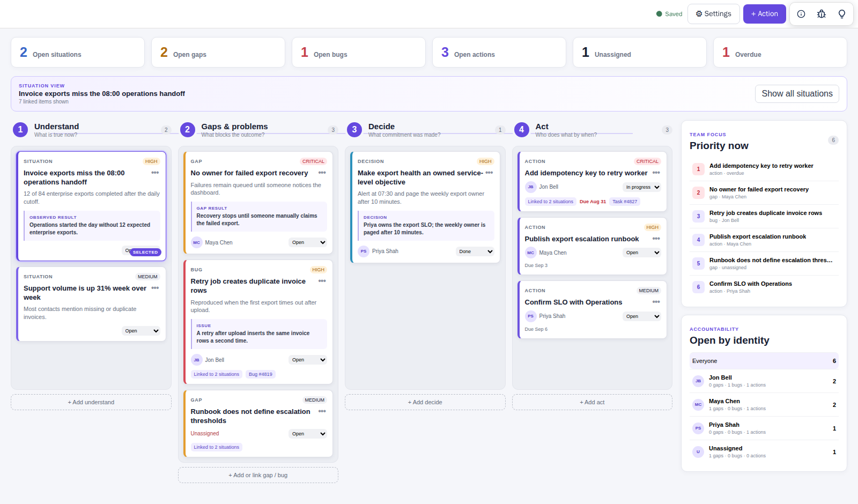
Task: Open the 'Bug #4819' link tag
Action: (x=261, y=374)
